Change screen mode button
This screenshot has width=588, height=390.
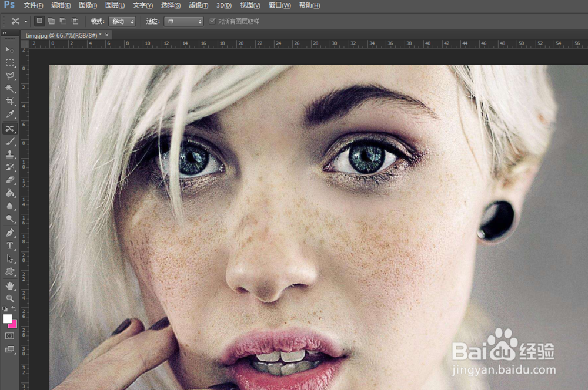(10, 349)
